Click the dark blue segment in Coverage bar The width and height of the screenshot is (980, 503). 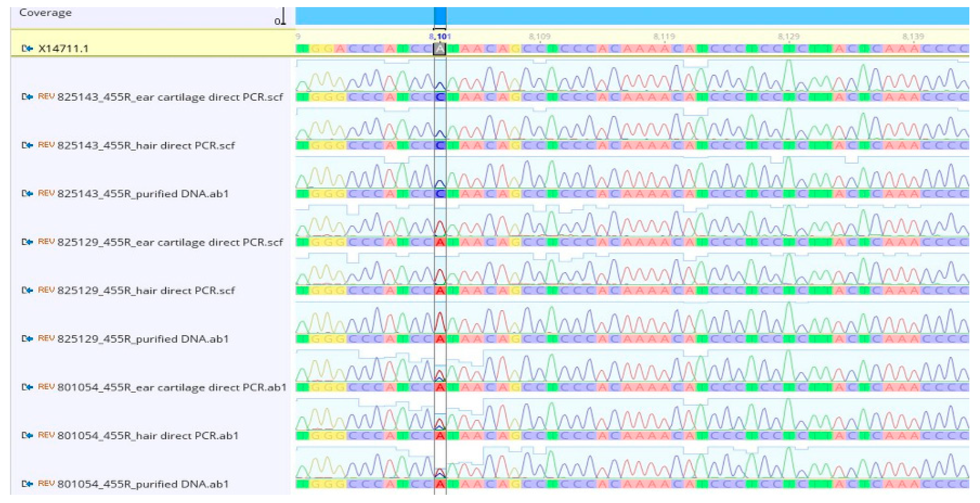440,16
